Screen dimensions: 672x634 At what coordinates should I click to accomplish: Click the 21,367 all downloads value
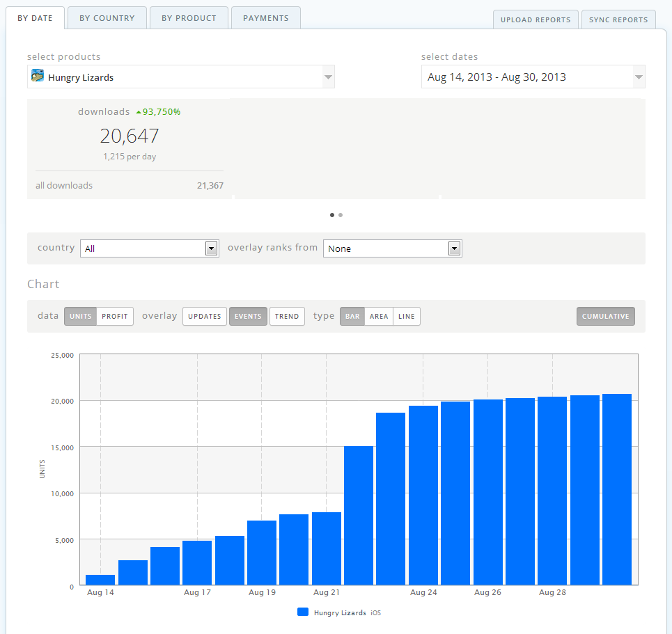click(x=210, y=186)
